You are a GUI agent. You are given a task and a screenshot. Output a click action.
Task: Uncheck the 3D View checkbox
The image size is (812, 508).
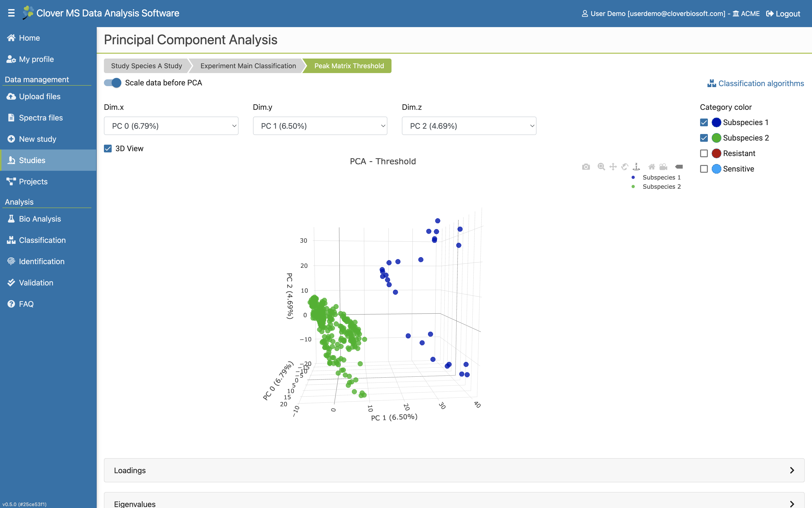tap(108, 149)
